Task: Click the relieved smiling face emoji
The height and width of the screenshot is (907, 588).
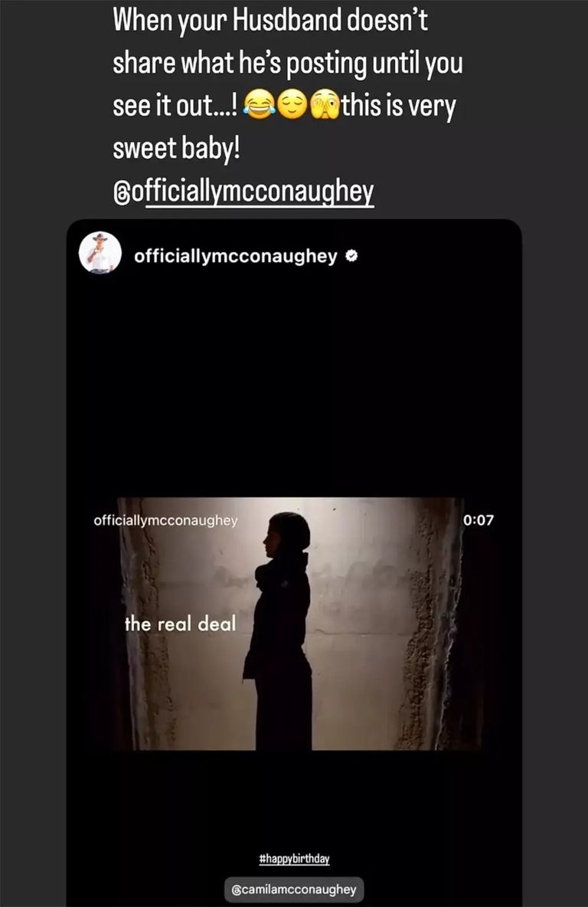Action: point(292,105)
